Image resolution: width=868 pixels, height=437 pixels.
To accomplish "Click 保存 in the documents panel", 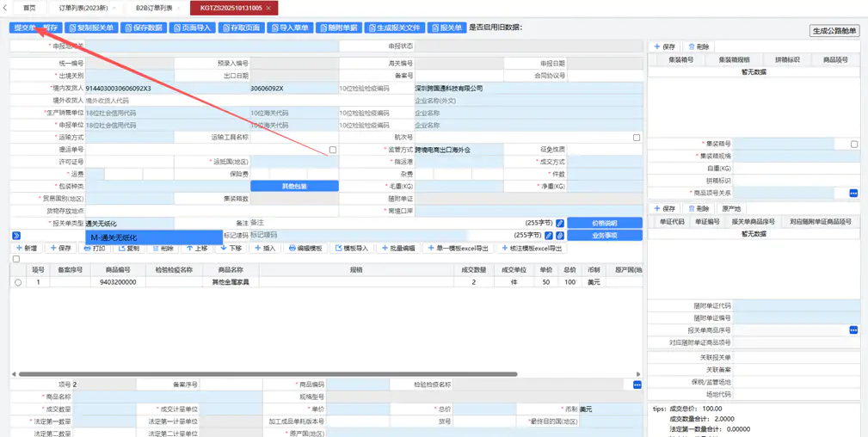I will 665,209.
